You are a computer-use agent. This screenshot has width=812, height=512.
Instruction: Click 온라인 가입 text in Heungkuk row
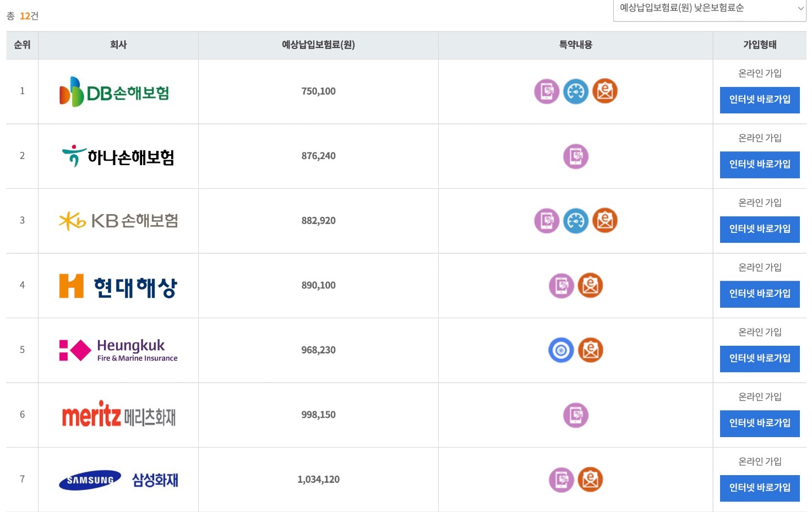(x=760, y=332)
